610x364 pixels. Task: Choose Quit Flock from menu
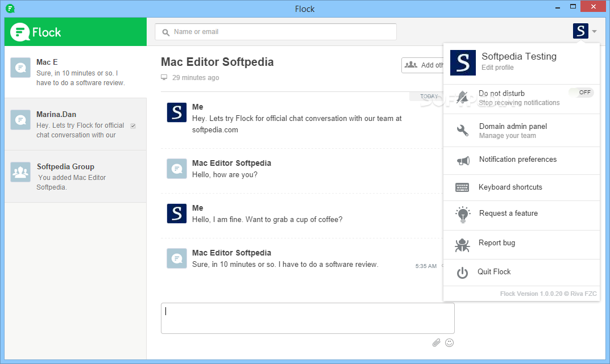click(521, 273)
